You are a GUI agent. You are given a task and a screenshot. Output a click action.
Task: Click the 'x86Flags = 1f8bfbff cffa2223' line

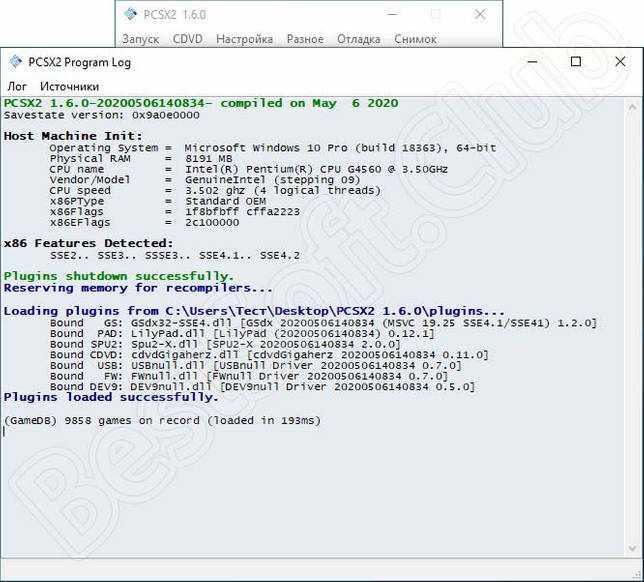[x=175, y=212]
